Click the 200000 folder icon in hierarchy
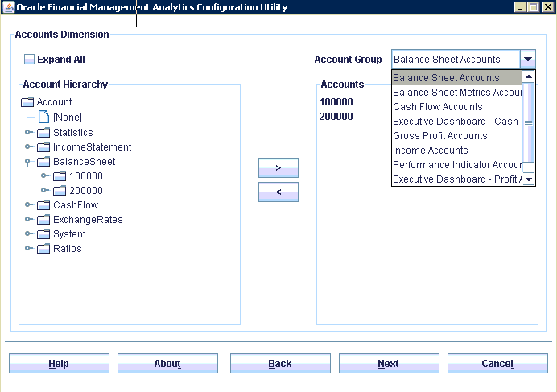The image size is (557, 392). [60, 191]
